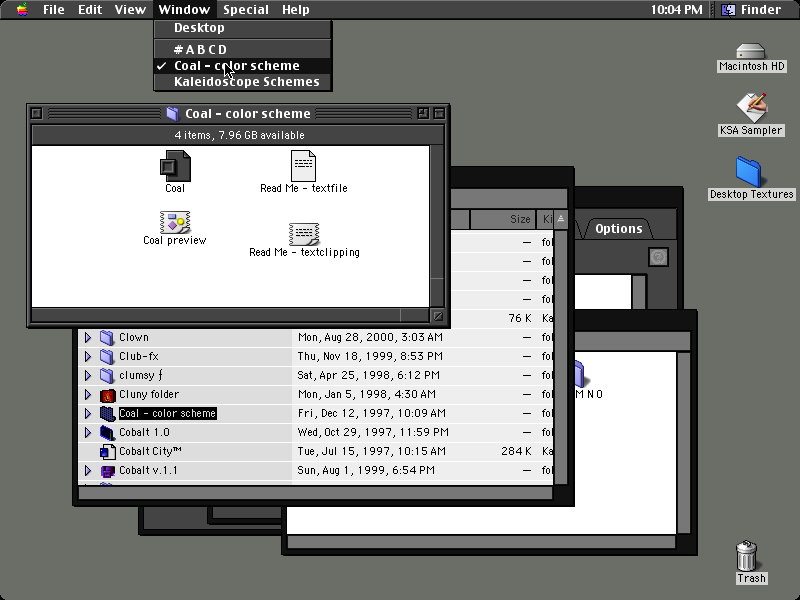Viewport: 800px width, 600px height.
Task: Click the Coal - color scheme row icon
Action: point(107,413)
